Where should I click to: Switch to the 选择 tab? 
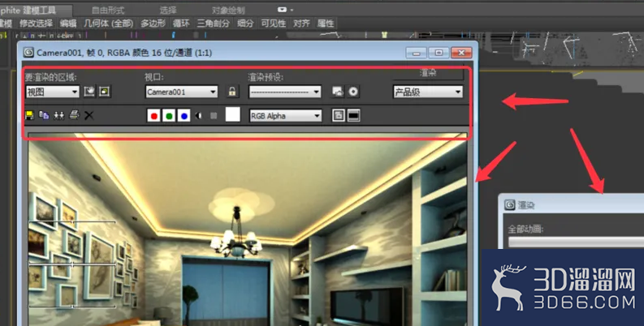tap(167, 11)
